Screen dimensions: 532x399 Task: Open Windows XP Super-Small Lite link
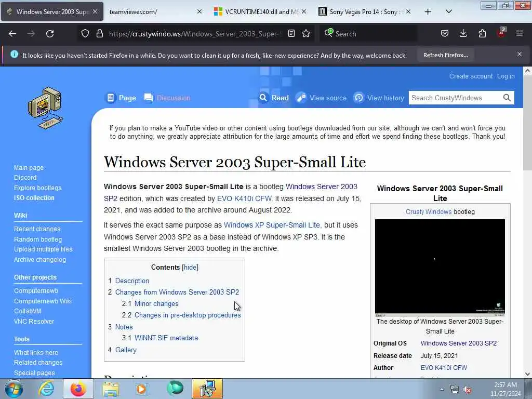pyautogui.click(x=272, y=225)
